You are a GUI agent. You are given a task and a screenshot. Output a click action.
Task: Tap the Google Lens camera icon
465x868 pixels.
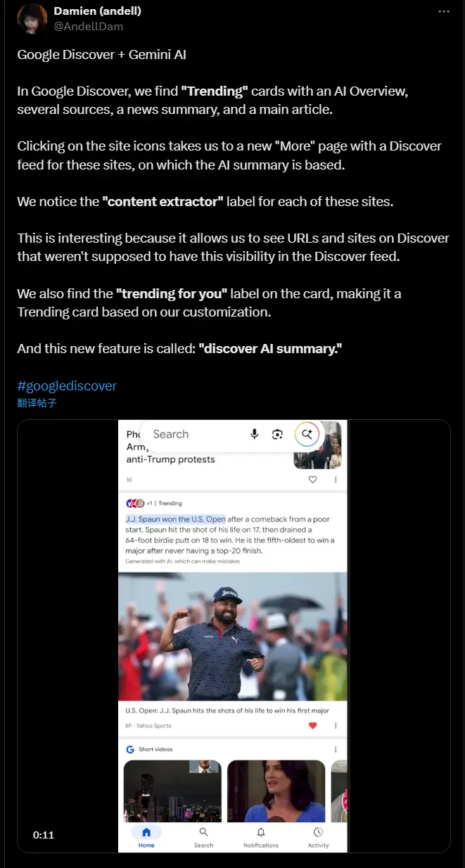(x=278, y=435)
